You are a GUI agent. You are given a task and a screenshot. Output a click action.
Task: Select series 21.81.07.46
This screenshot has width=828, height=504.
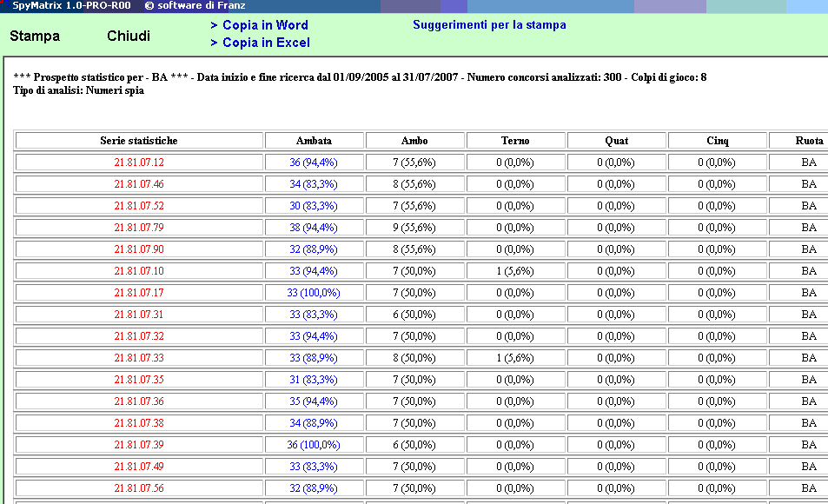(x=139, y=184)
